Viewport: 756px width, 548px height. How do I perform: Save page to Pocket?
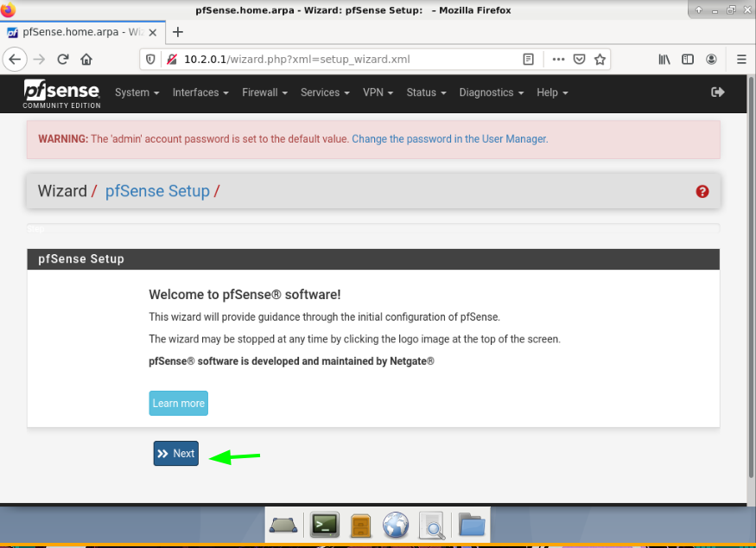click(x=579, y=60)
